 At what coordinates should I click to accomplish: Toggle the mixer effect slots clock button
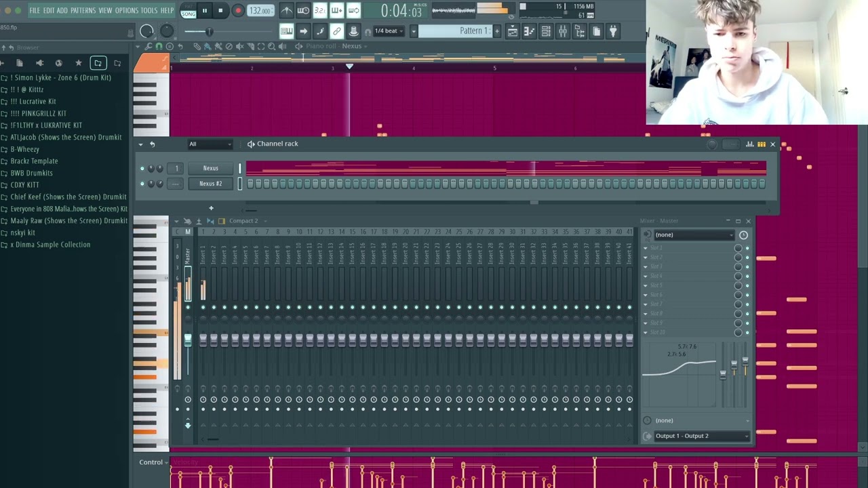743,235
